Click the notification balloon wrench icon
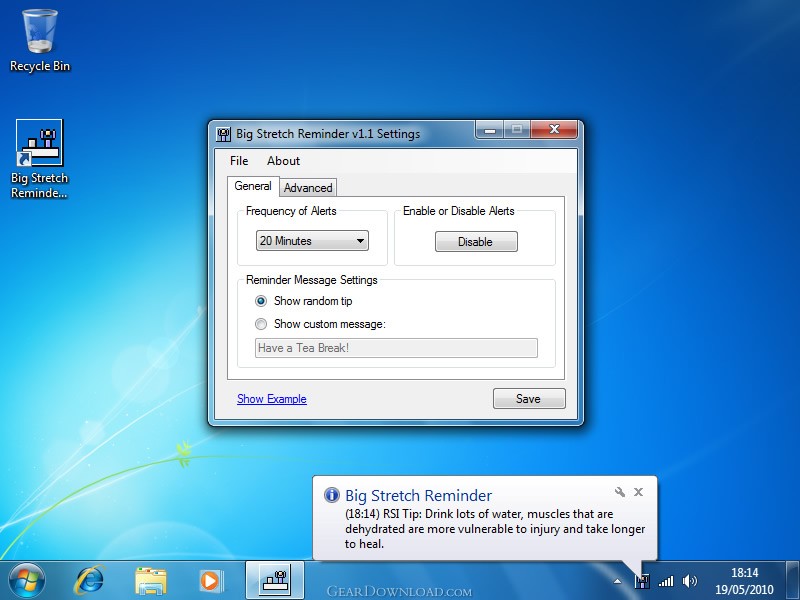The width and height of the screenshot is (800, 600). point(620,492)
